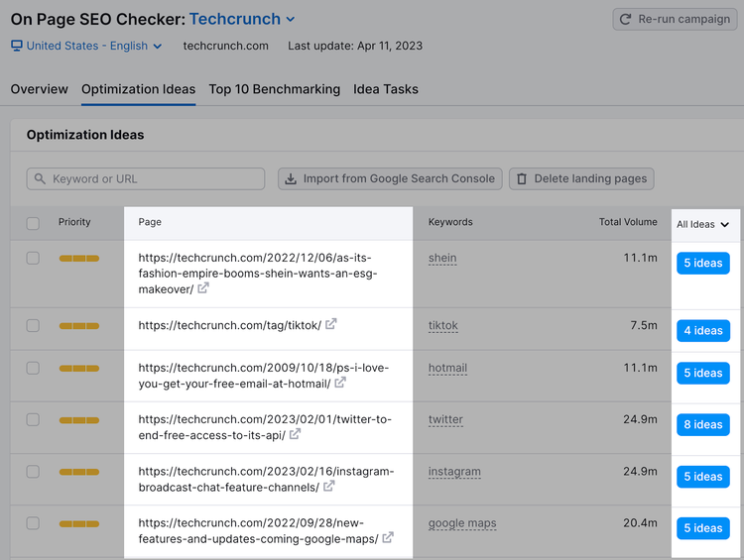Sort by the Priority column header
Screen dimensions: 744x560
[x=74, y=222]
